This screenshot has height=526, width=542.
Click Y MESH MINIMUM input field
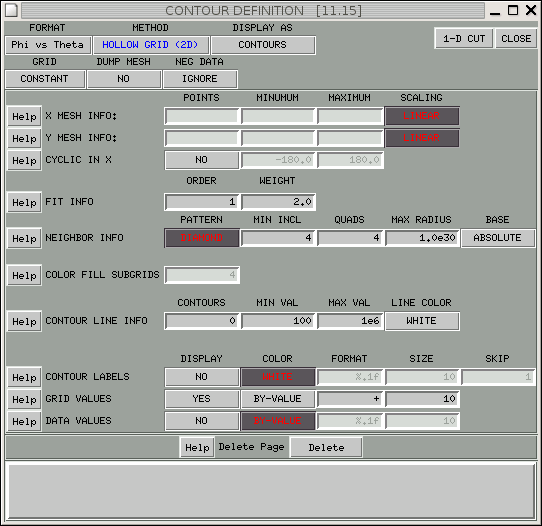click(278, 138)
